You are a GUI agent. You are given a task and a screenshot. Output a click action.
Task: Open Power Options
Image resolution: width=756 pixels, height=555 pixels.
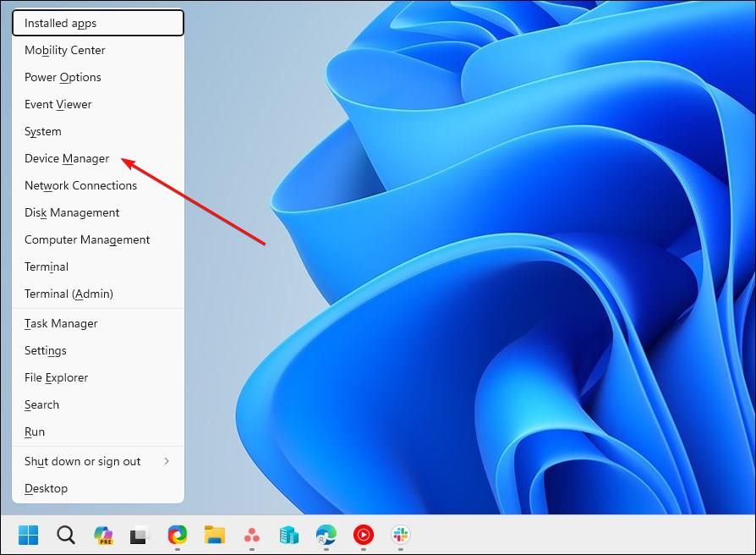63,77
